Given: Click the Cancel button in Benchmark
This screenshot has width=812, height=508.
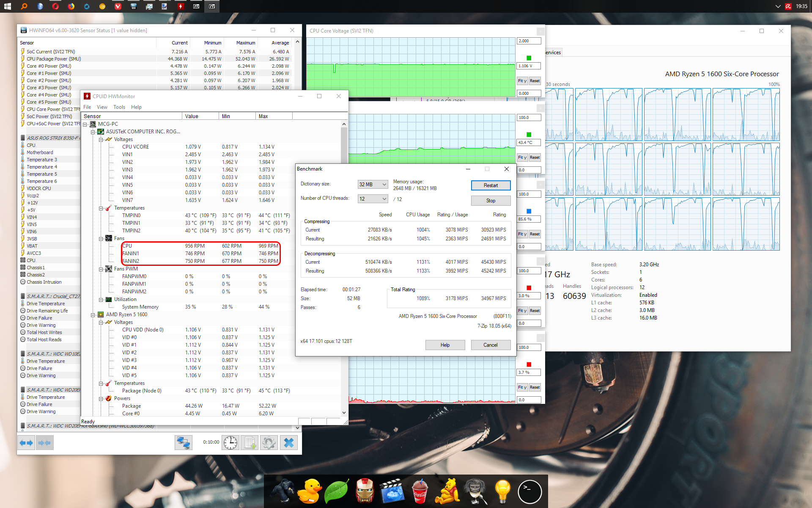Looking at the screenshot, I should click(491, 345).
